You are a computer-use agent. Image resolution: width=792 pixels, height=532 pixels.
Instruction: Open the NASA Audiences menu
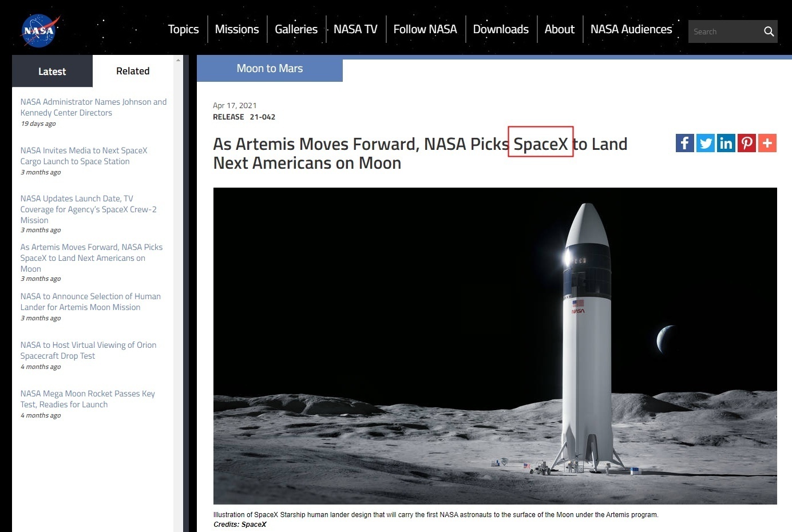coord(631,29)
